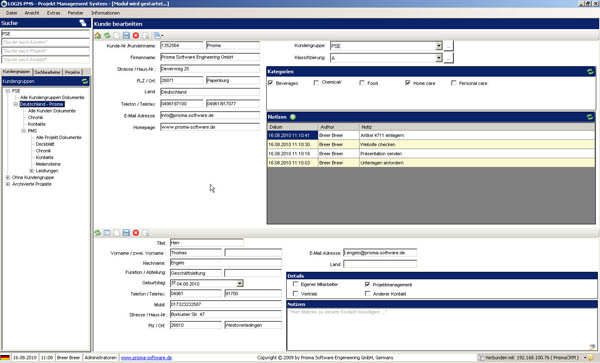Image resolution: width=600 pixels, height=363 pixels.
Task: Toggle the Personal care category checkbox
Action: click(x=454, y=83)
